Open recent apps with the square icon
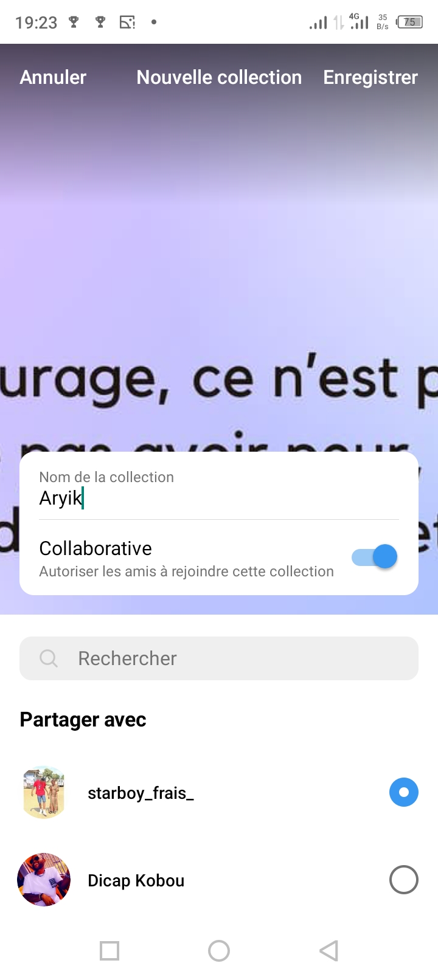Screen dimensions: 438x980 coord(109,950)
